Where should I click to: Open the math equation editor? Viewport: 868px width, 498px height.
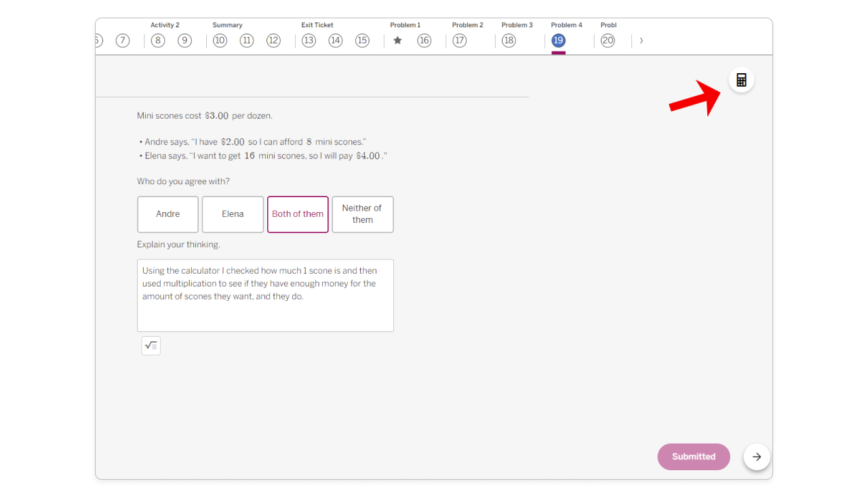tap(151, 346)
